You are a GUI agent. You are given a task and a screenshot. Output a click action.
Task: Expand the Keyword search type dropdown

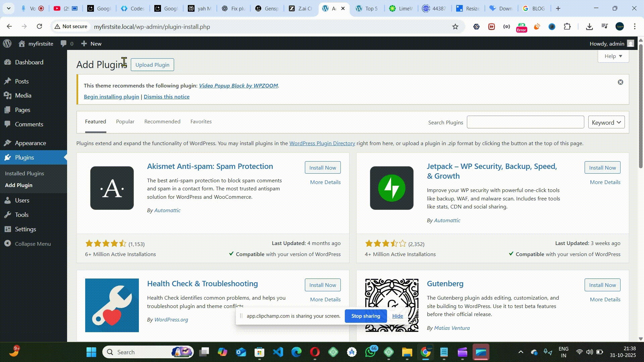606,122
